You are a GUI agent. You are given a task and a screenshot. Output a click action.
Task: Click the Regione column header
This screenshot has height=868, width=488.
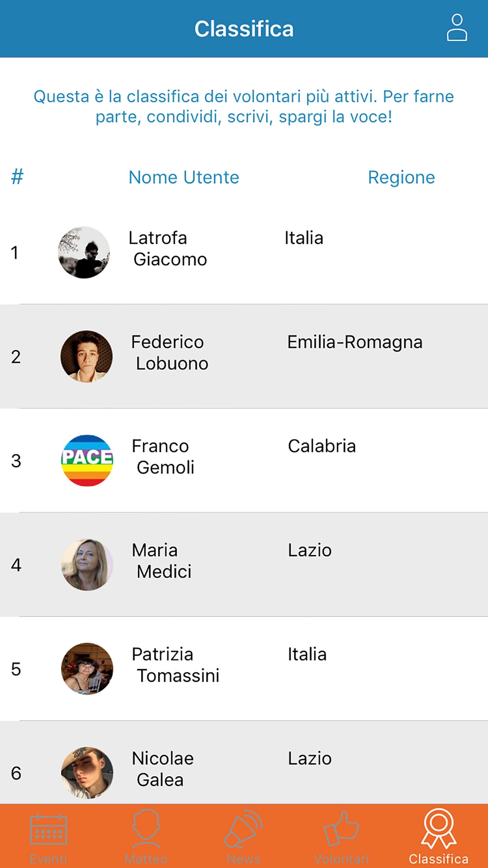(x=401, y=177)
